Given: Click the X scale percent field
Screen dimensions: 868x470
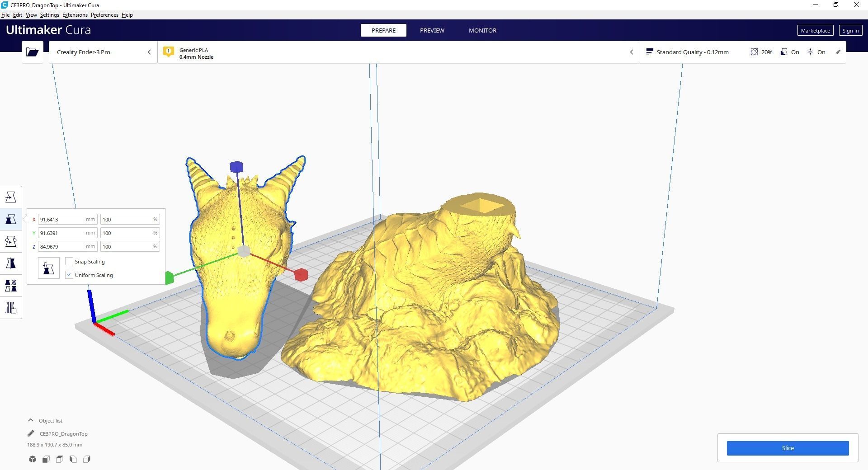Looking at the screenshot, I should tap(130, 219).
